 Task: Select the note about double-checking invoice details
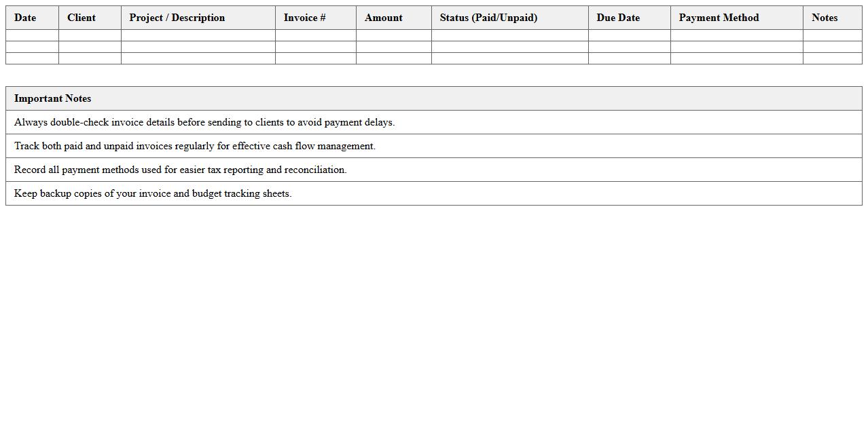[x=204, y=122]
